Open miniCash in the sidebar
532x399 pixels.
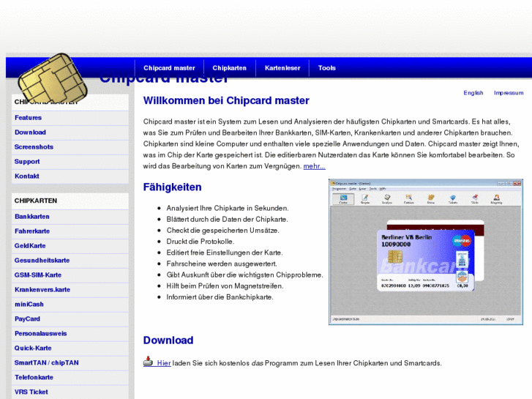coord(70,305)
